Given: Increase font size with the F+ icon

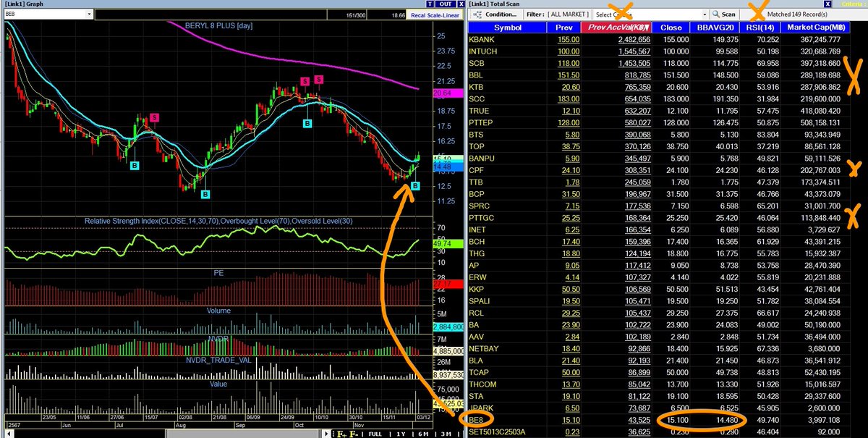Looking at the screenshot, I should [342, 434].
